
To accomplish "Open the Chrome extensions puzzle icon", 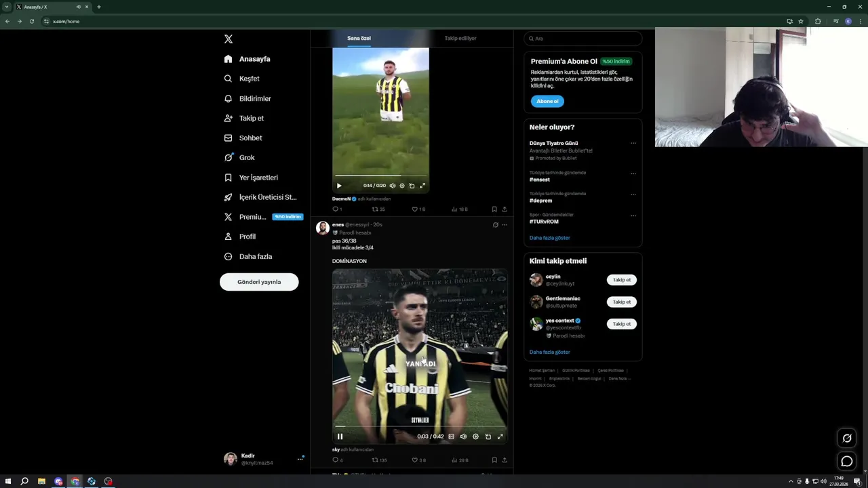I will [818, 21].
